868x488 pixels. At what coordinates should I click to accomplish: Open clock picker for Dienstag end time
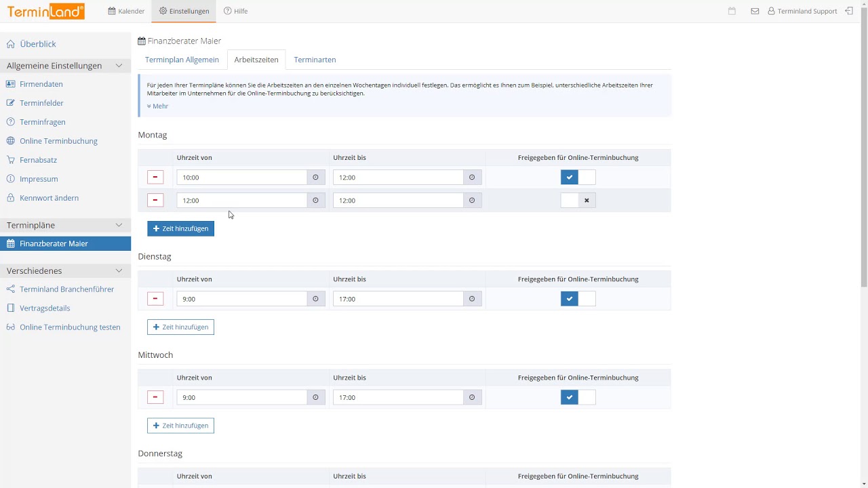(x=472, y=299)
